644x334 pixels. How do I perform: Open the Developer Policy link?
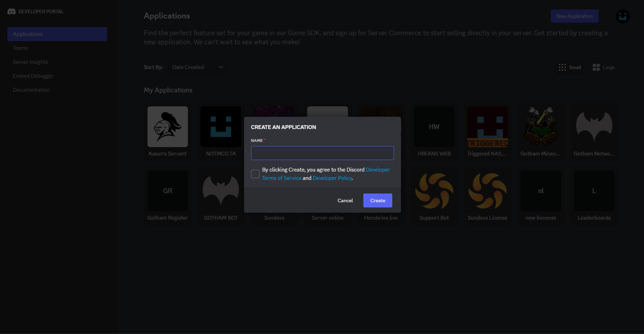[332, 178]
